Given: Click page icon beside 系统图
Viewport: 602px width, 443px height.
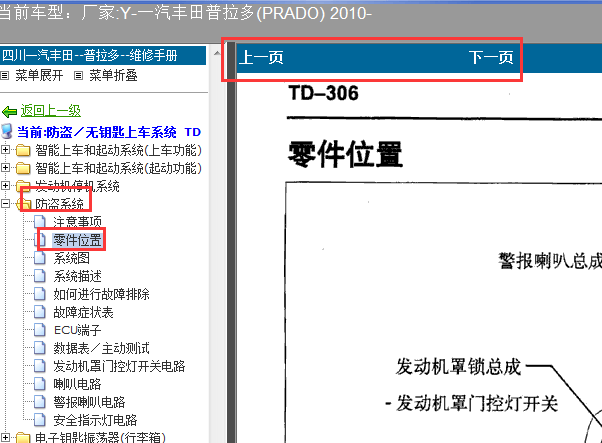Looking at the screenshot, I should click(40, 258).
